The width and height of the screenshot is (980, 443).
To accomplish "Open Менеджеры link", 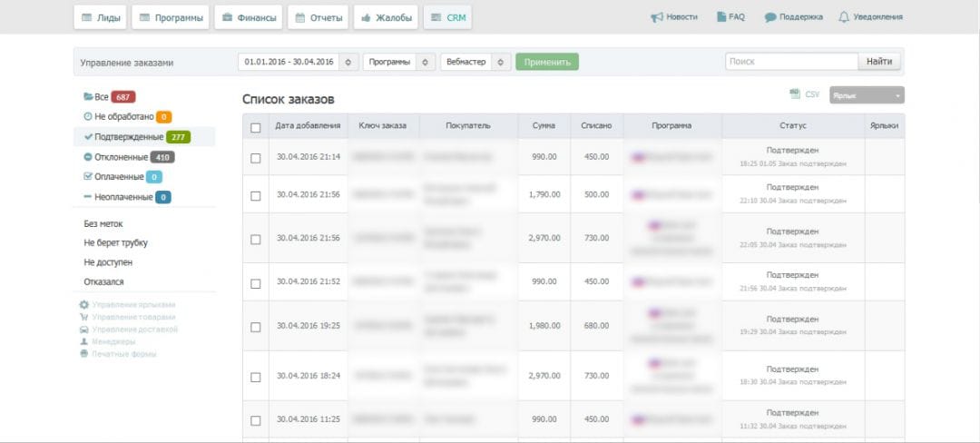I will 113,341.
